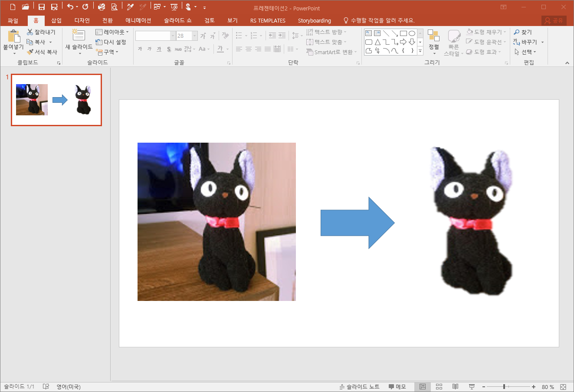Viewport: 574px width, 392px height.
Task: Open the File (파일) tab
Action: [13, 20]
